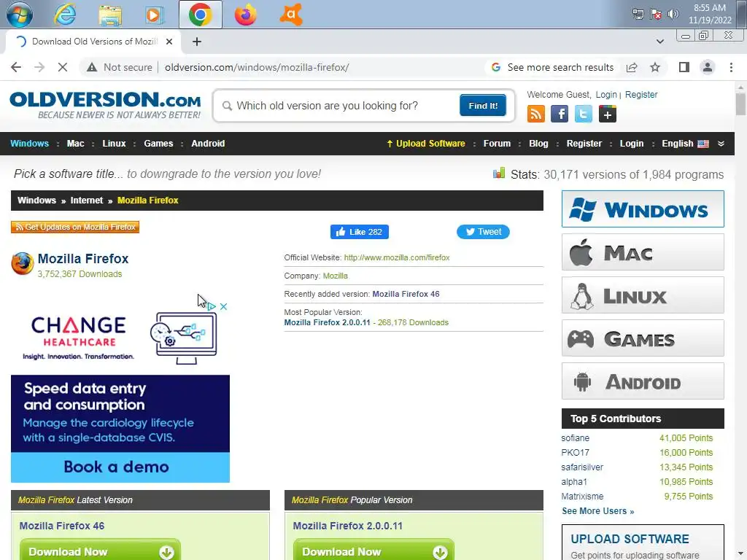This screenshot has width=747, height=560.
Task: Open the Chrome profile menu
Action: point(708,67)
